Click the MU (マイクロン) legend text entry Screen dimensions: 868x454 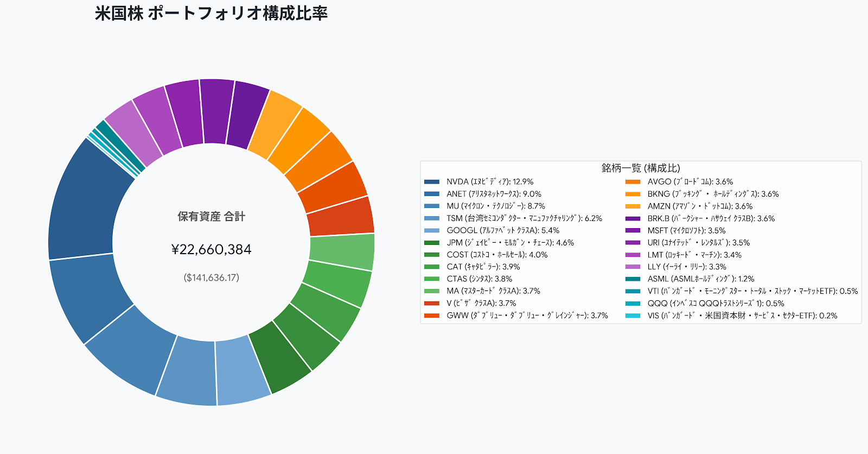pos(496,206)
